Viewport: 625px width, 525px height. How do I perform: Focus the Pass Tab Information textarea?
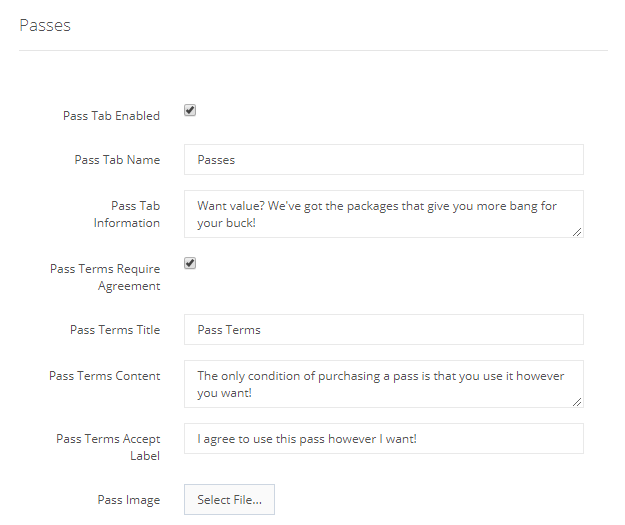(x=383, y=214)
